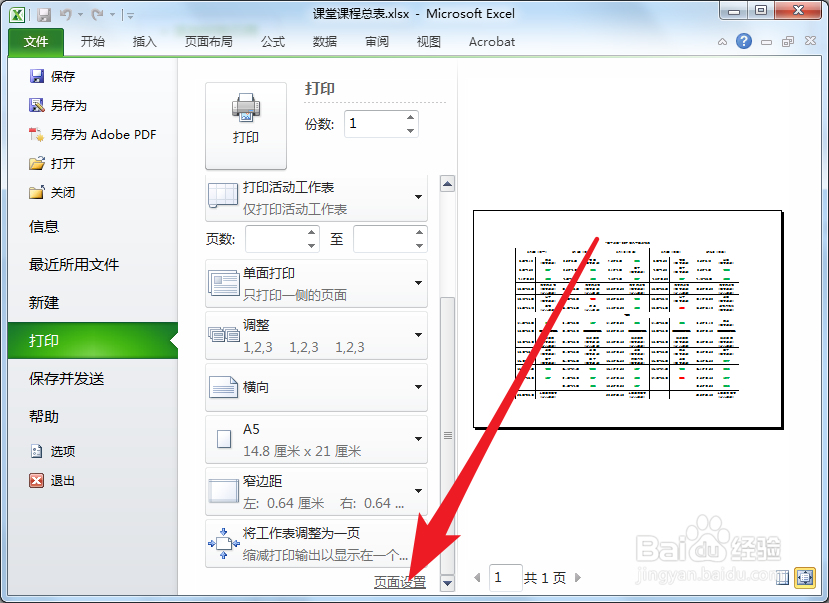Click the Redo icon in quick access toolbar
Viewport: 829px width, 603px height.
tap(97, 15)
